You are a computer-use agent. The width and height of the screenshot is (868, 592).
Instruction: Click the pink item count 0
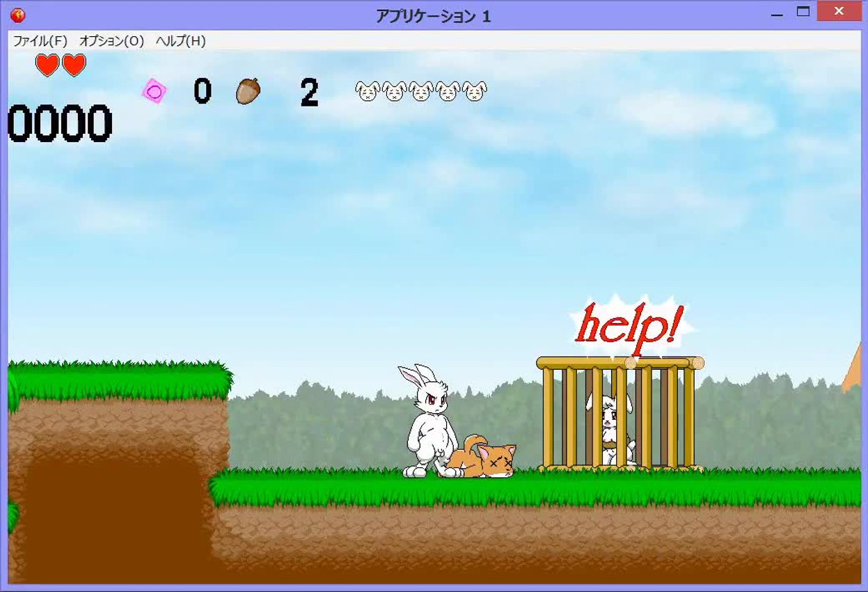click(202, 91)
